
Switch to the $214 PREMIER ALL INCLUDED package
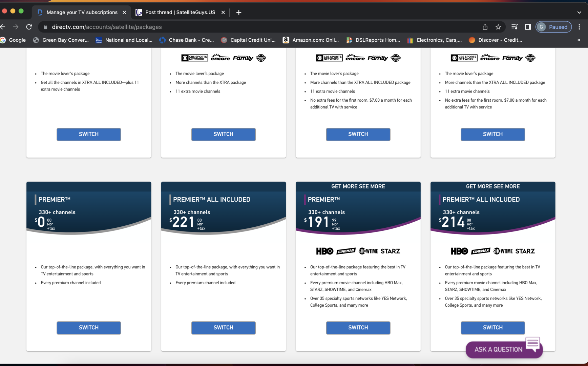click(493, 328)
